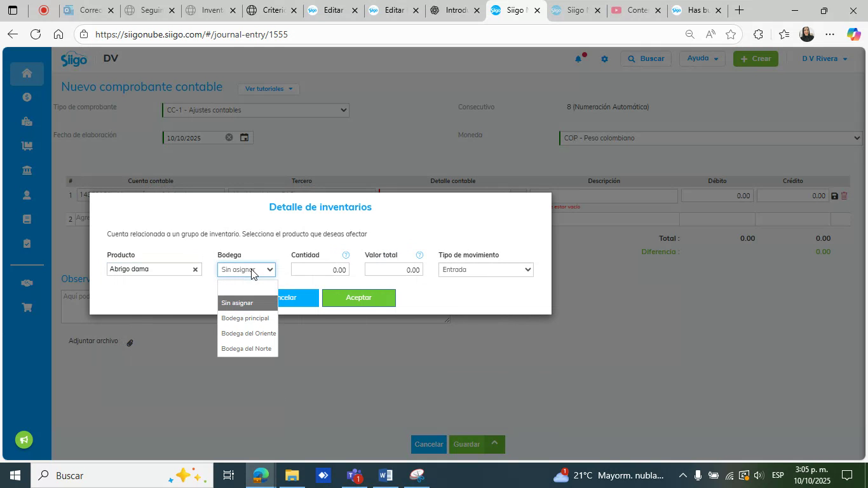Save row 1 with the disk icon
The image size is (868, 488).
(834, 196)
